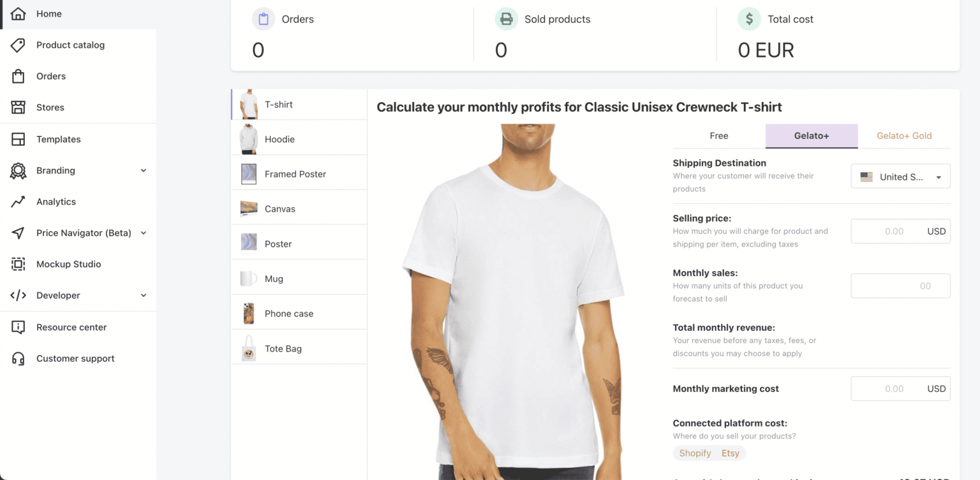Click the Orders shopping bag icon

pyautogui.click(x=19, y=76)
